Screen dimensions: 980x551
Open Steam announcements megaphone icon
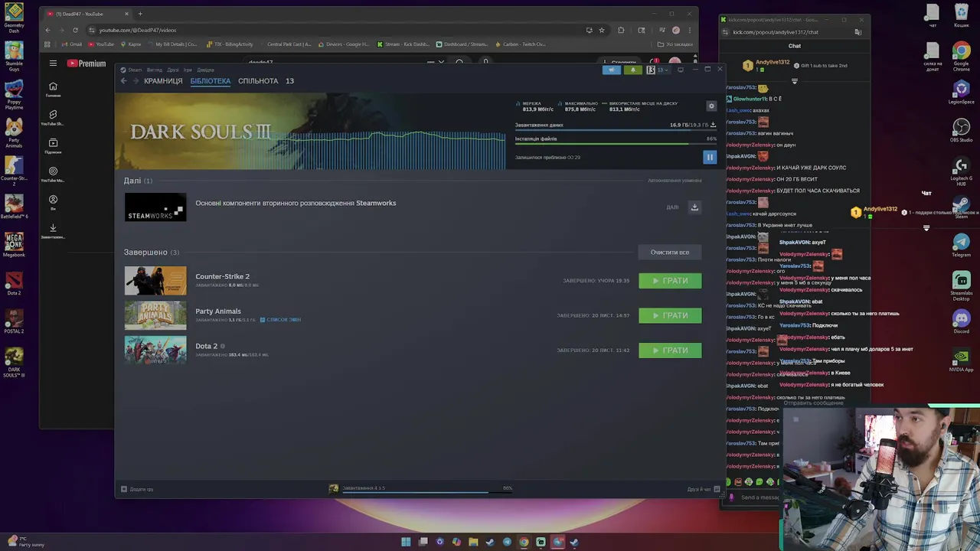[x=611, y=70]
